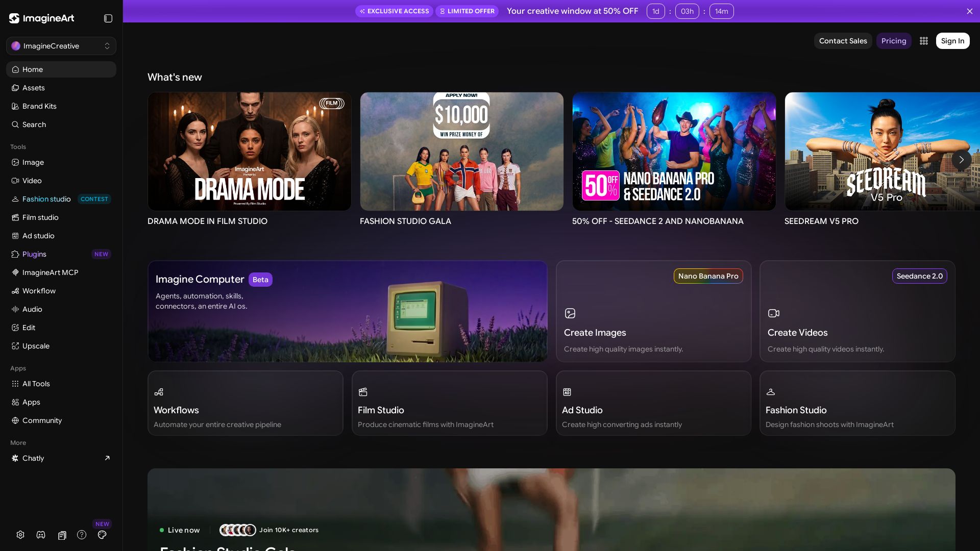Open the Audio tool
This screenshot has width=980, height=551.
click(61, 309)
